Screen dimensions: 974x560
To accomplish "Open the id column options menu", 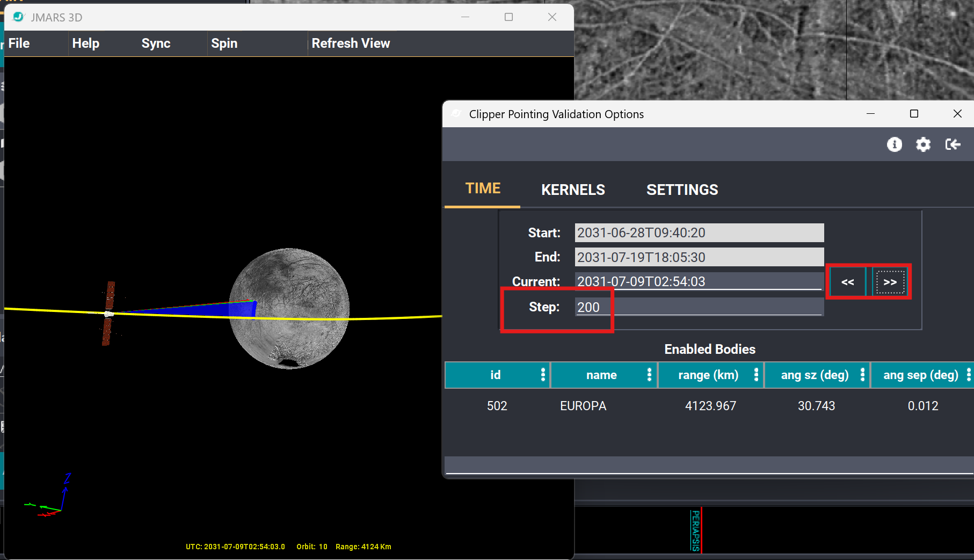I will click(x=543, y=375).
